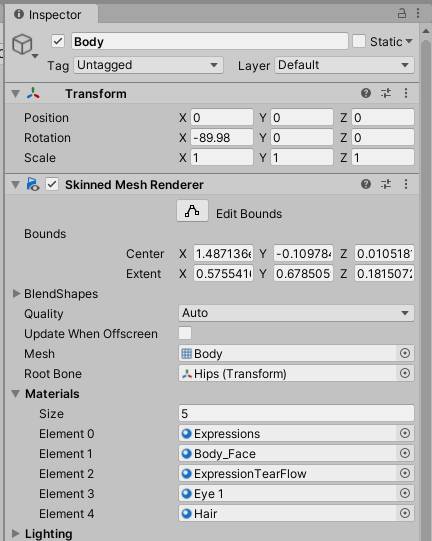Open the Tag dropdown showing Untagged
This screenshot has height=541, width=432.
click(x=148, y=65)
